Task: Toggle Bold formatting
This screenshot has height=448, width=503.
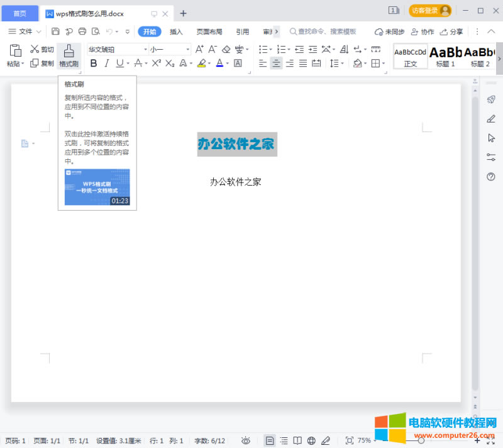Action: (x=94, y=63)
